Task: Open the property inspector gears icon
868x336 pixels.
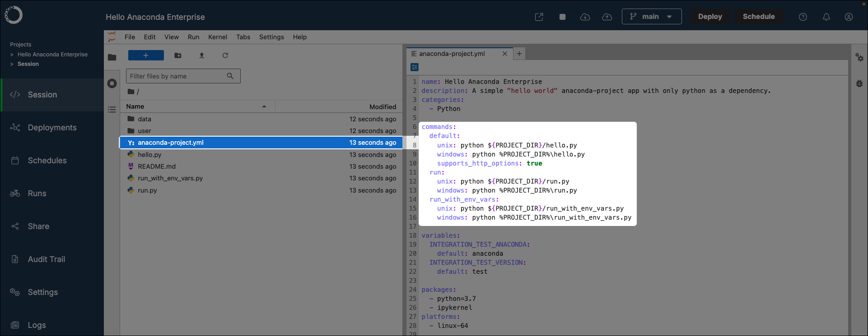Action: (x=859, y=57)
